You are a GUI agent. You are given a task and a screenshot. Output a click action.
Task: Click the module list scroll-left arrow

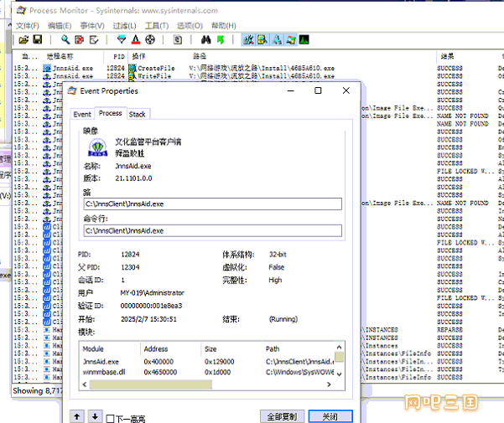pyautogui.click(x=85, y=384)
